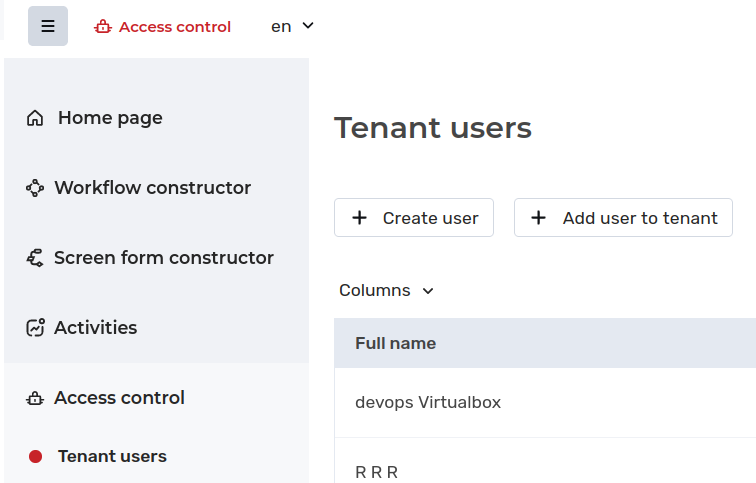The width and height of the screenshot is (756, 483).
Task: Click the sidebar Access control lock icon
Action: [35, 398]
